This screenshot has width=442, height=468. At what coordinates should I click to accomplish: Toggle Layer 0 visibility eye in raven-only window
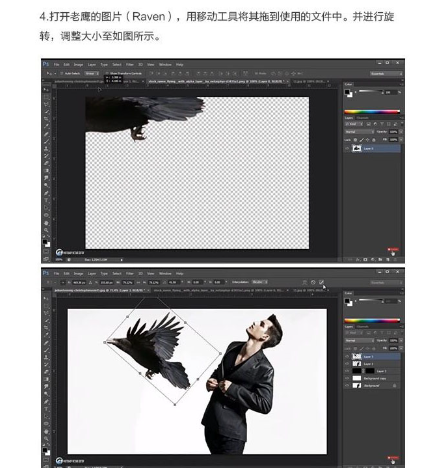pyautogui.click(x=347, y=148)
